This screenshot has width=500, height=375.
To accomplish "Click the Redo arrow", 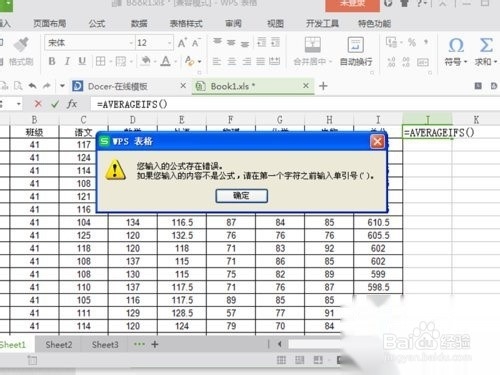I will (x=46, y=86).
